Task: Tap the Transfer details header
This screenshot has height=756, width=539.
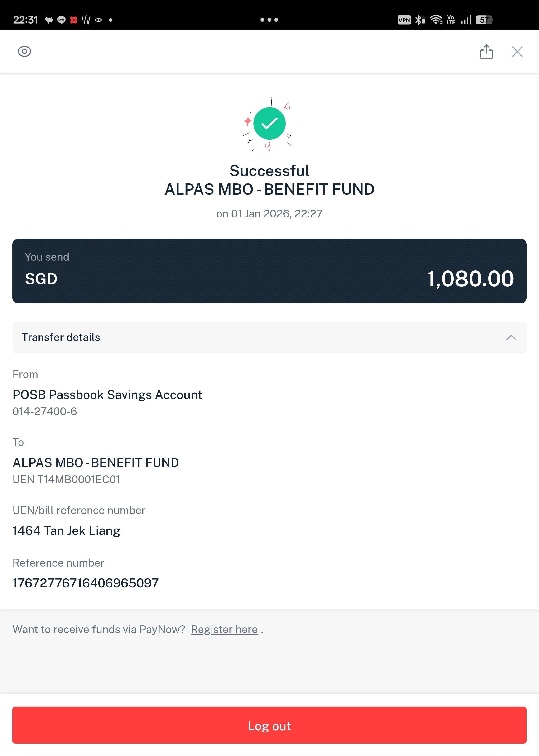Action: click(269, 337)
